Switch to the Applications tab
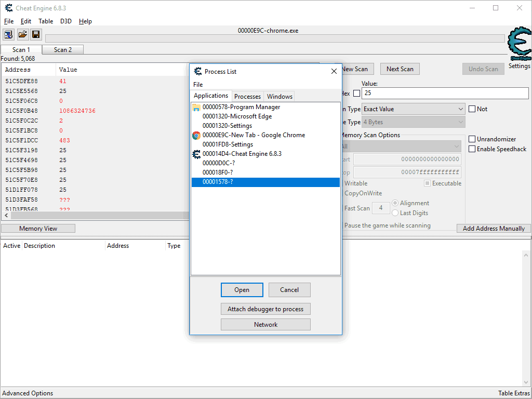This screenshot has width=532, height=399. (x=211, y=96)
